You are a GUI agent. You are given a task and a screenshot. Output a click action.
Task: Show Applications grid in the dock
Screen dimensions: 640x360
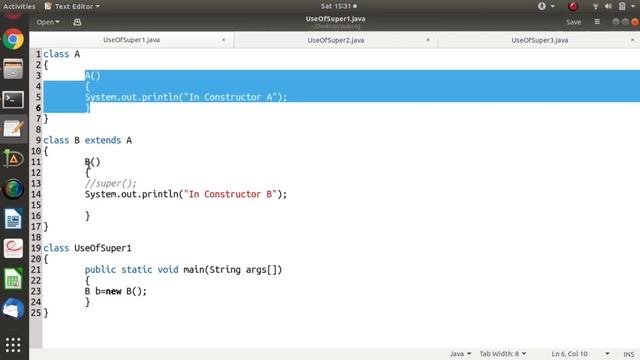[13, 345]
